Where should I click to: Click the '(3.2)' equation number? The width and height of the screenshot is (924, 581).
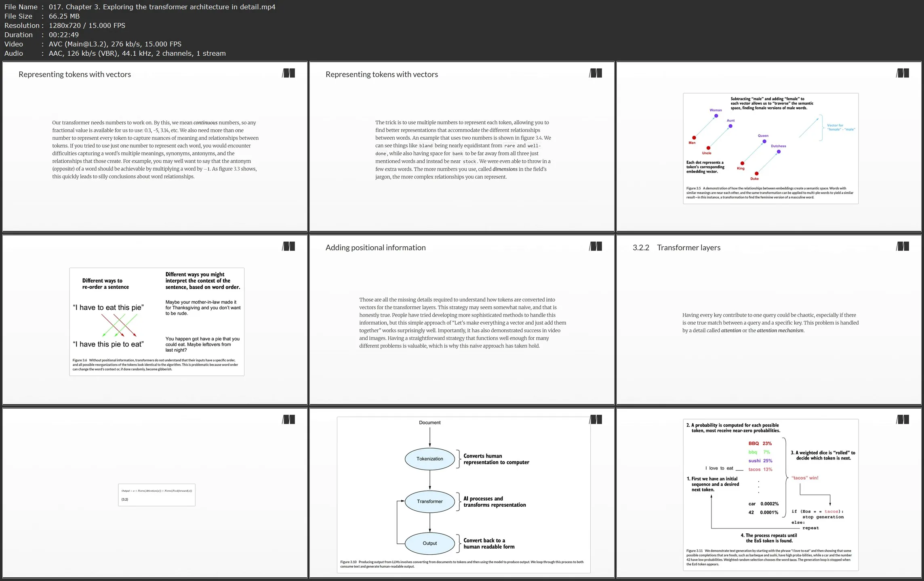tap(125, 499)
